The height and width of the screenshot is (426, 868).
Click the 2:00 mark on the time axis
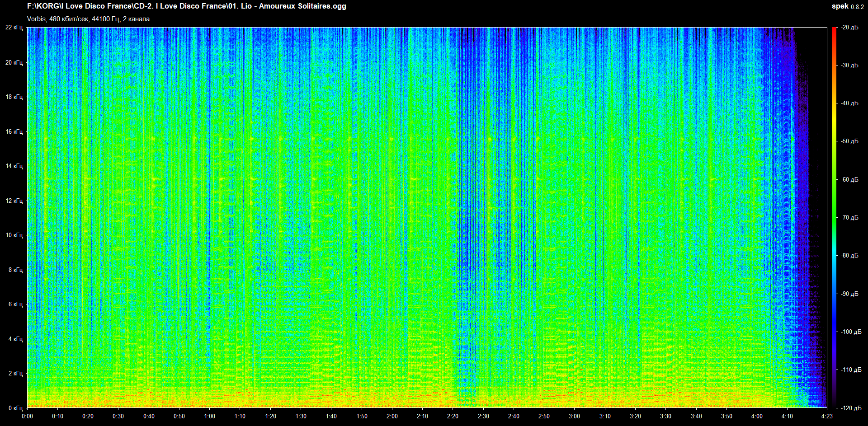(392, 416)
